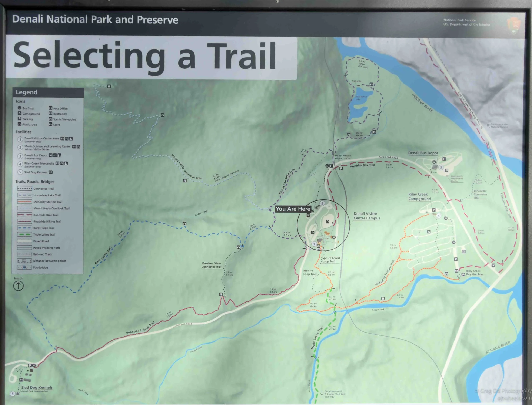
Task: Select the "Denali National Park and Preserve" header text
Action: click(95, 20)
